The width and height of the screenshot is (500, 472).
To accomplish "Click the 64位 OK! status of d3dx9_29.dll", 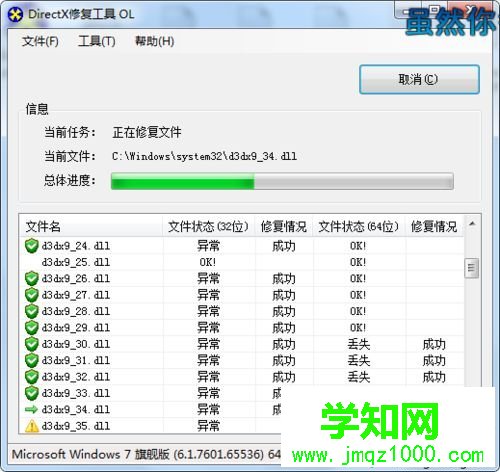I will 358,328.
